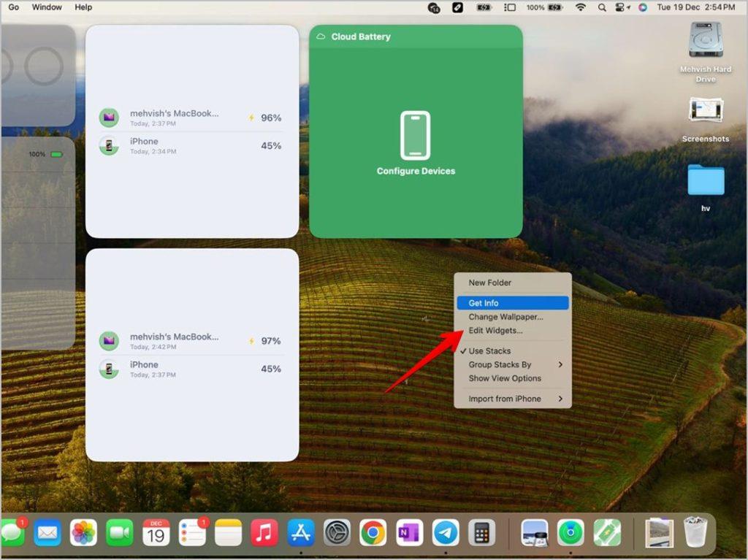This screenshot has width=748, height=560.
Task: Open Find My in Dock
Action: pyautogui.click(x=570, y=532)
